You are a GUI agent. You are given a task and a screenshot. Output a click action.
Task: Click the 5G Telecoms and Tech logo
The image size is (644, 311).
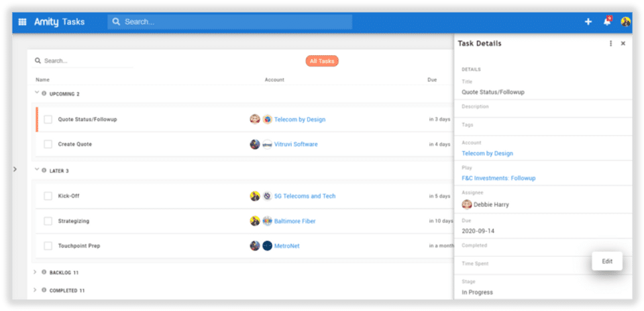click(x=268, y=196)
